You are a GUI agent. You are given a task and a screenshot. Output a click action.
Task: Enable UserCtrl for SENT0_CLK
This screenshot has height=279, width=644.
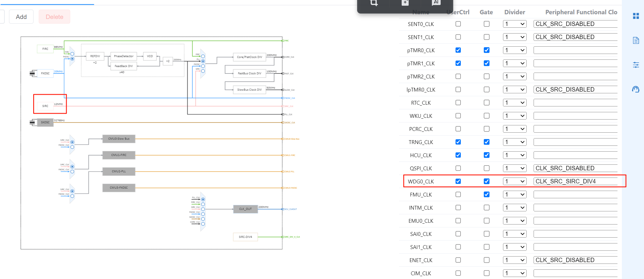[x=458, y=24]
